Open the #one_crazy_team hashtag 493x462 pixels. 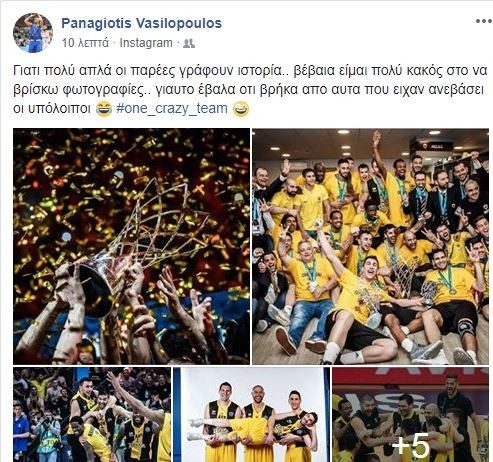click(x=172, y=109)
